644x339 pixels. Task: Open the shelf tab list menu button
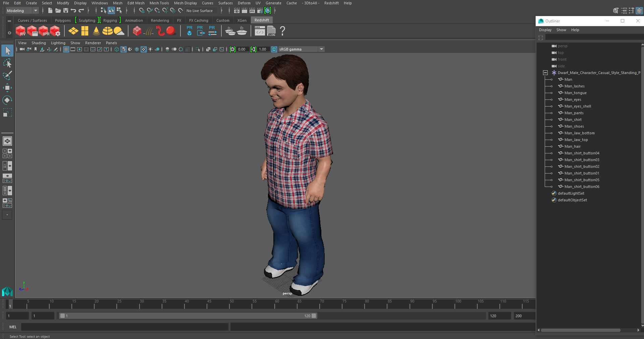point(9,21)
